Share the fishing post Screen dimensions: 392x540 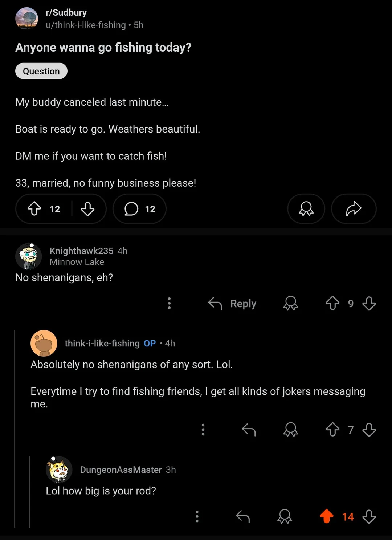pyautogui.click(x=354, y=209)
